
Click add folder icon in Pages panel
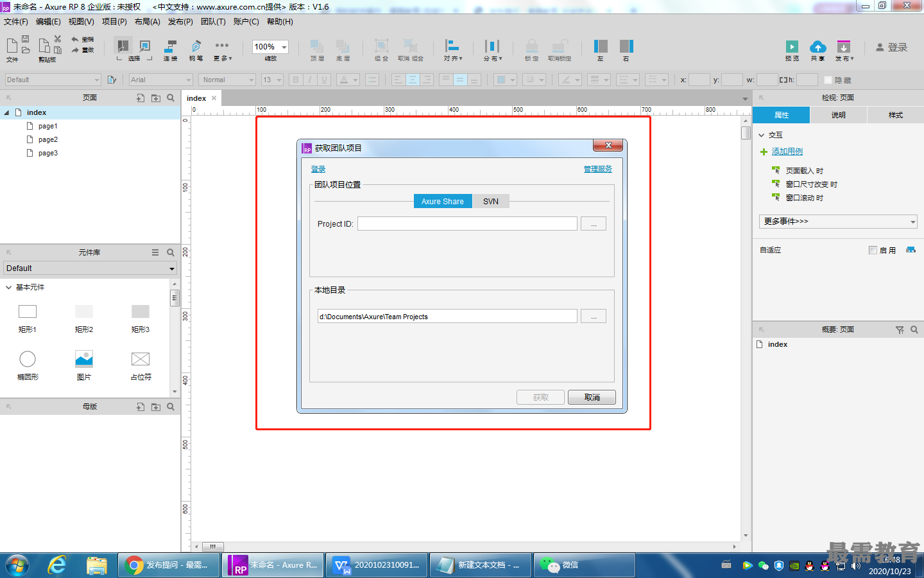pos(156,98)
